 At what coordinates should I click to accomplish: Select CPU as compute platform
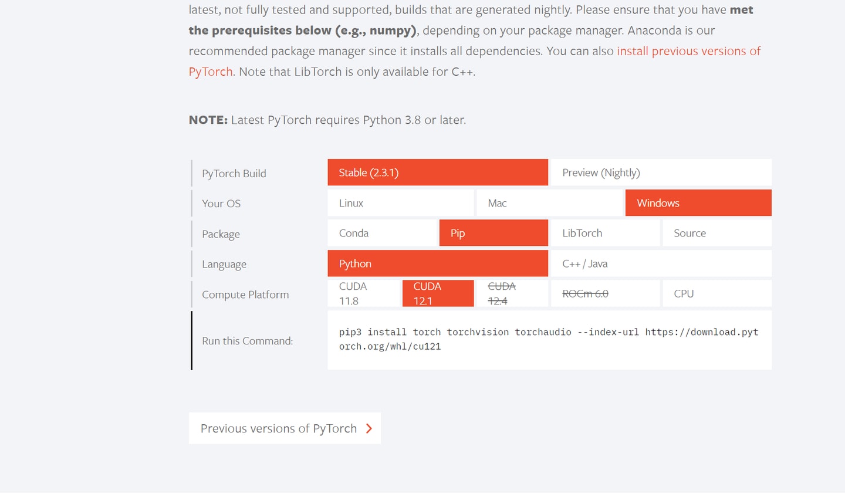717,293
